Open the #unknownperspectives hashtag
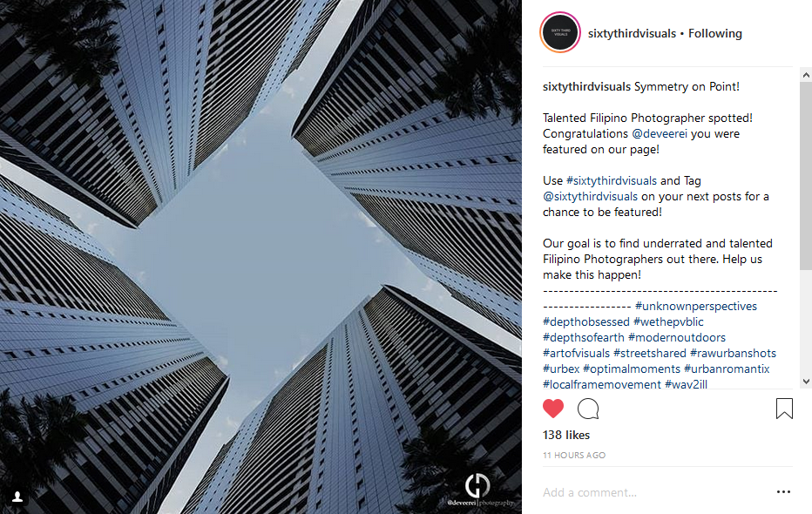Image resolution: width=812 pixels, height=514 pixels. (x=696, y=306)
